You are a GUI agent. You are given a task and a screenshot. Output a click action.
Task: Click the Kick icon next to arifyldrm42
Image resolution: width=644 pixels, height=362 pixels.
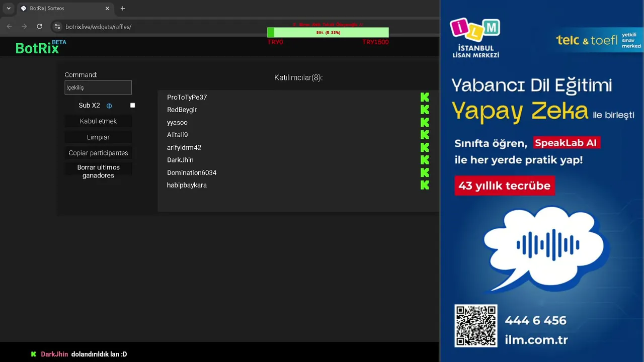tap(425, 147)
